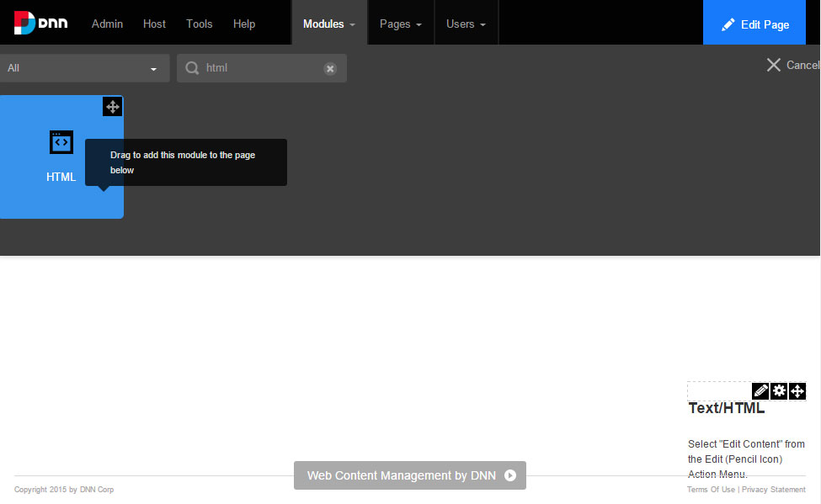Cancel the add module panel
821x504 pixels.
tap(793, 65)
